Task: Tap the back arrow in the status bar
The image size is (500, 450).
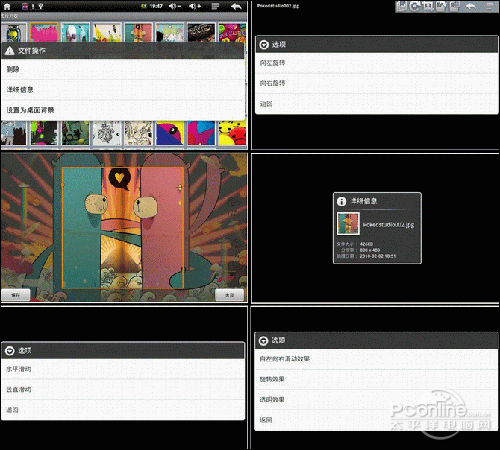Action: tap(236, 6)
